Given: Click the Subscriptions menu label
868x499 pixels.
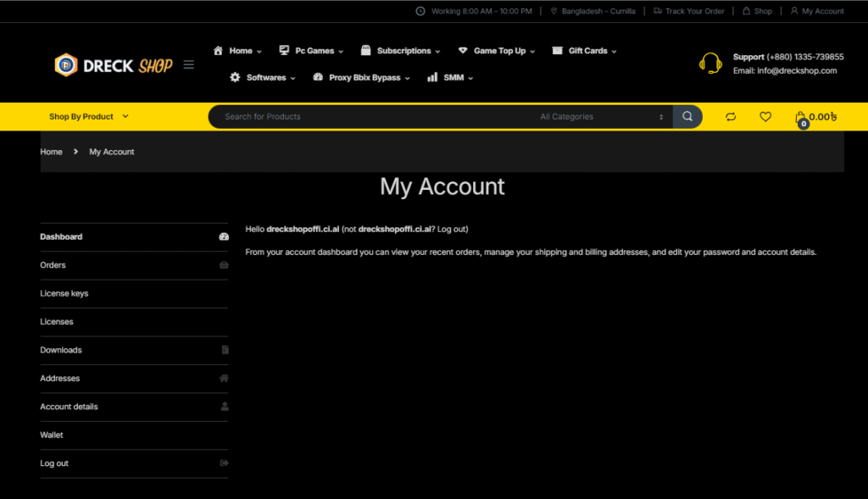Looking at the screenshot, I should (x=404, y=50).
